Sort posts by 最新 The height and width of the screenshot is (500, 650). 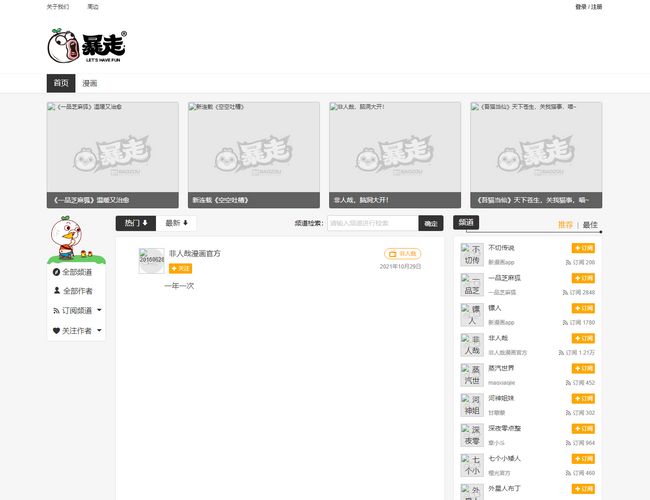pos(177,223)
